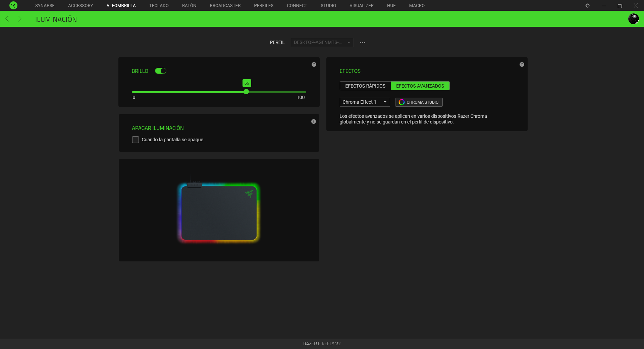Open the Connect tab
644x349 pixels.
tap(297, 6)
